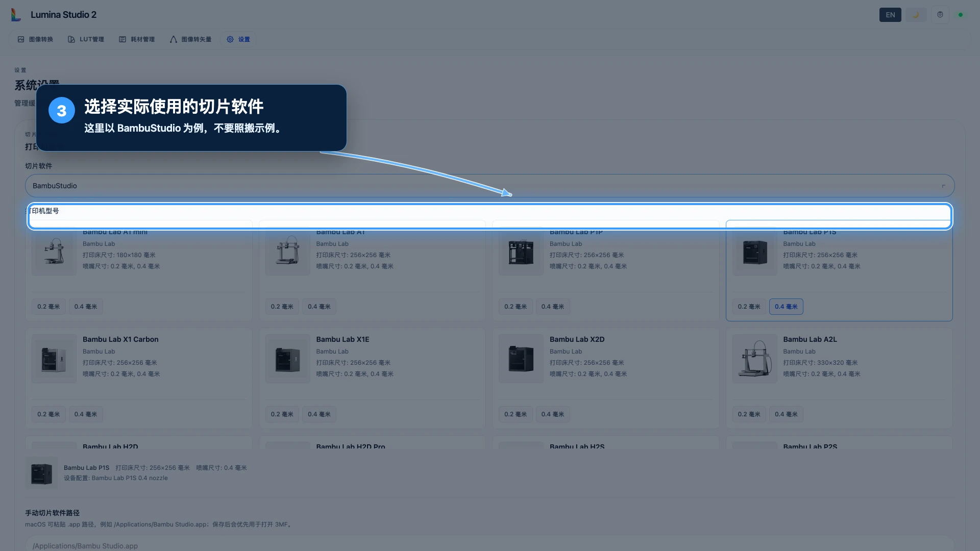The image size is (980, 551).
Task: Select 0.2 毫米 nozzle for Bambu Lab A1 mini
Action: (x=48, y=307)
